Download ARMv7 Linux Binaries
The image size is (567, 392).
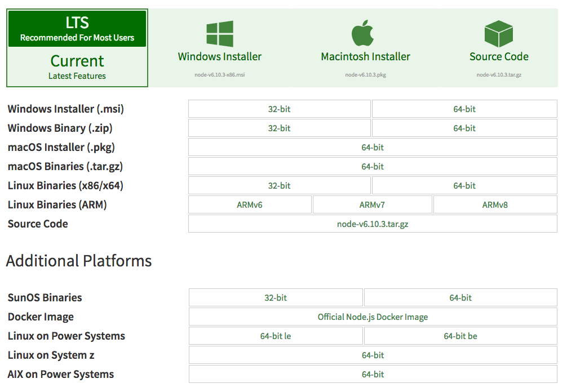click(372, 204)
